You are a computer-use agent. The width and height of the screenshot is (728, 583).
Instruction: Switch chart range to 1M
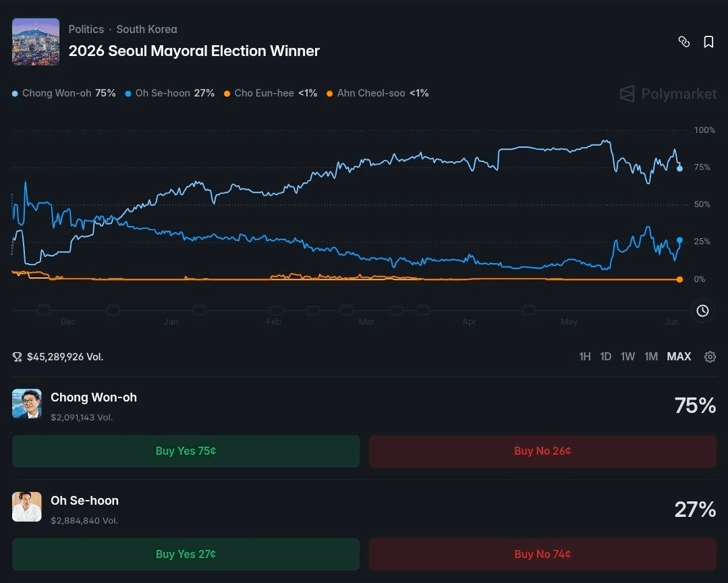651,356
